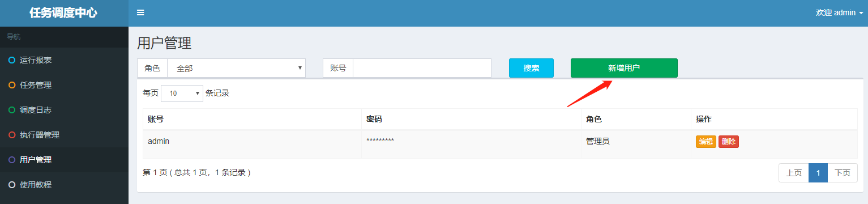Click the 导航 sidebar header label
This screenshot has width=868, height=204.
(14, 37)
